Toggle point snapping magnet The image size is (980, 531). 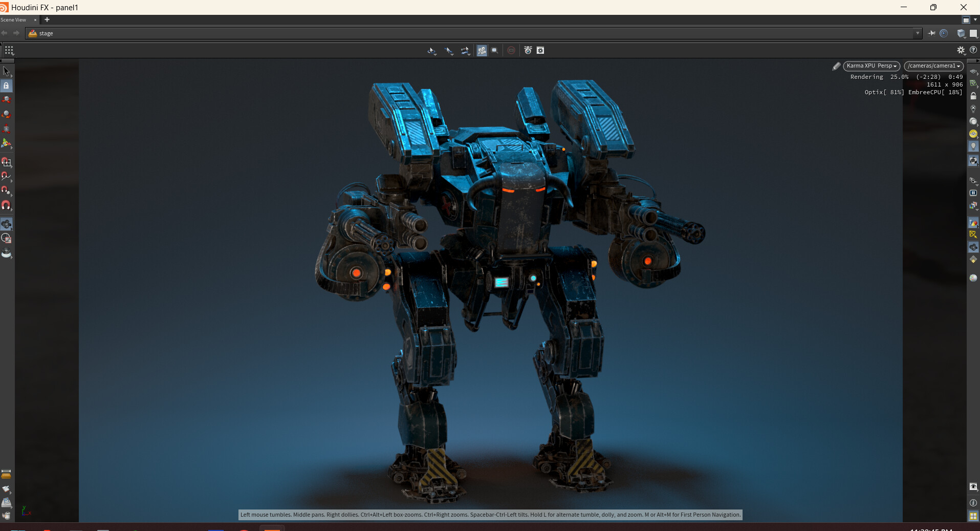click(x=6, y=191)
